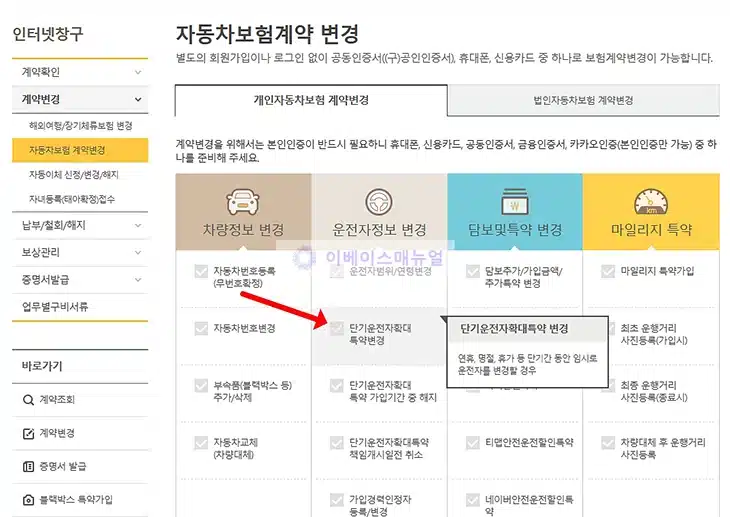Screen dimensions: 730x517
Task: Click the 최초 운행거리 사진등록(가입시) option
Action: tap(654, 334)
